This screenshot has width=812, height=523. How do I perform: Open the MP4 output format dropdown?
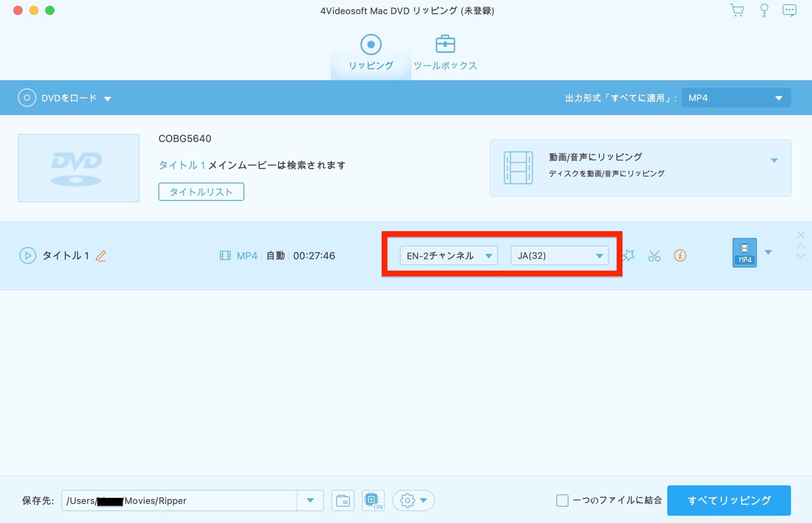pyautogui.click(x=736, y=98)
